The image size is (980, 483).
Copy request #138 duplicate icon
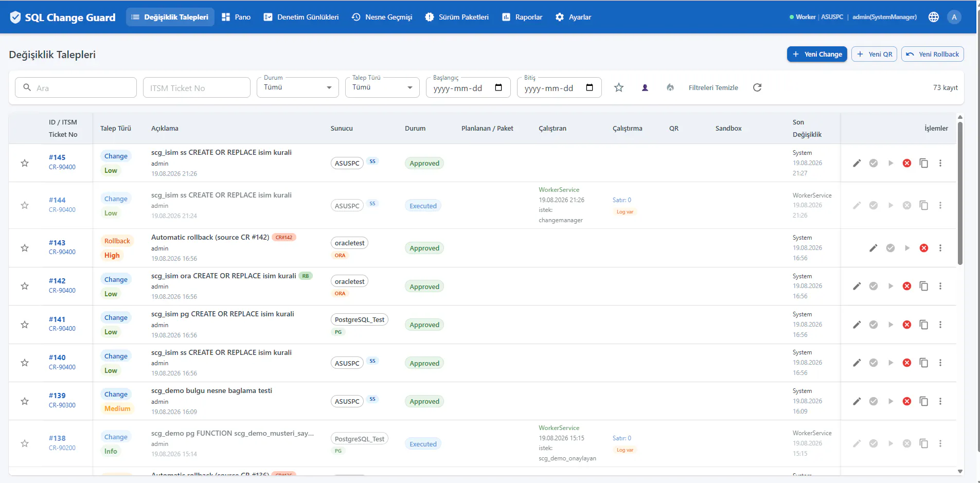(x=924, y=443)
